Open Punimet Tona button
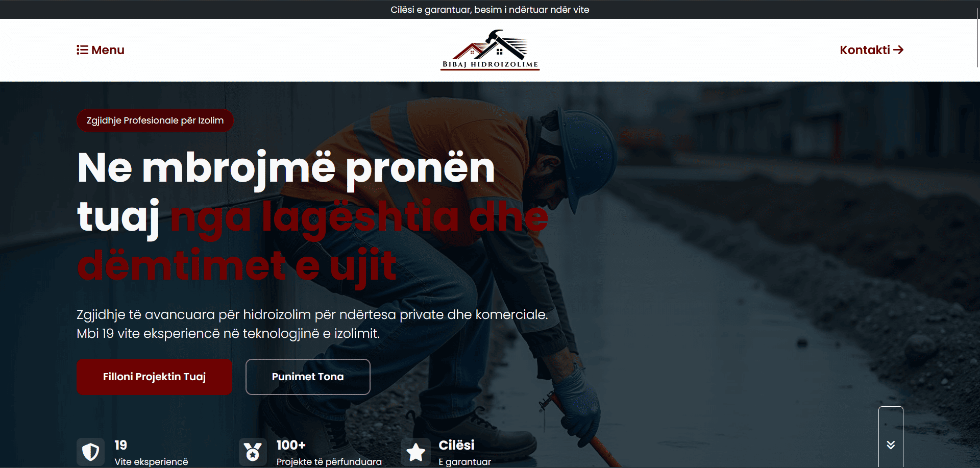The image size is (980, 468). [308, 377]
